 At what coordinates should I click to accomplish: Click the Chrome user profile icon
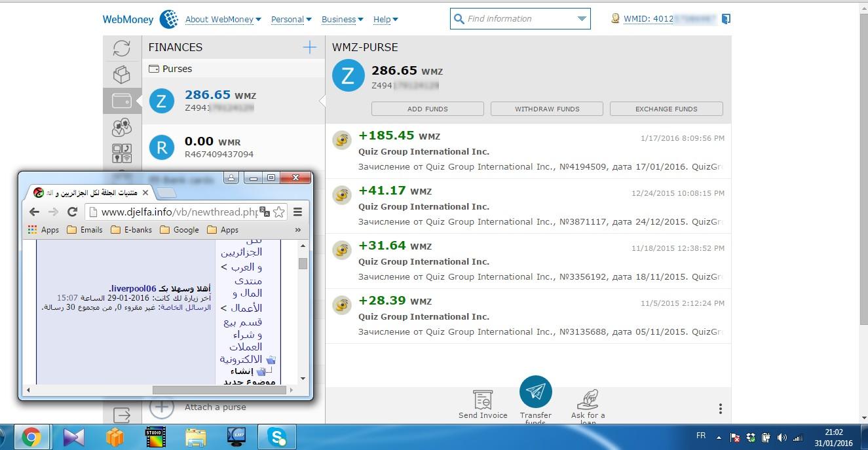pos(231,178)
